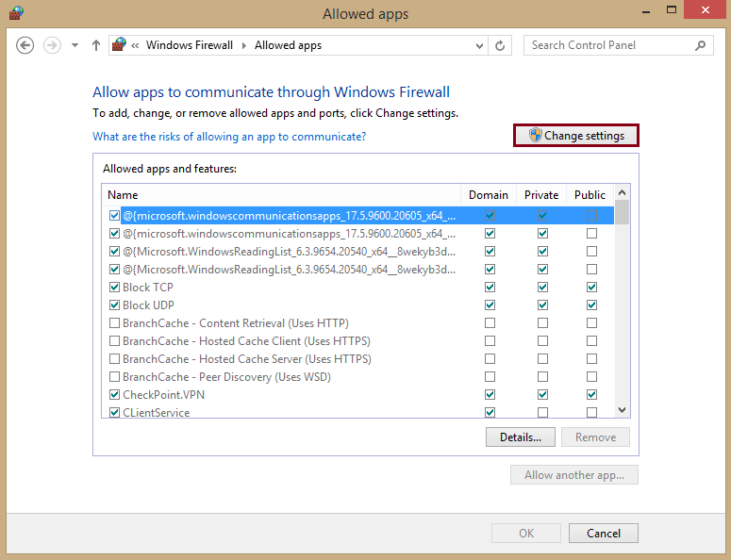731x560 pixels.
Task: Uncheck the Block UDP row checkbox
Action: [114, 305]
